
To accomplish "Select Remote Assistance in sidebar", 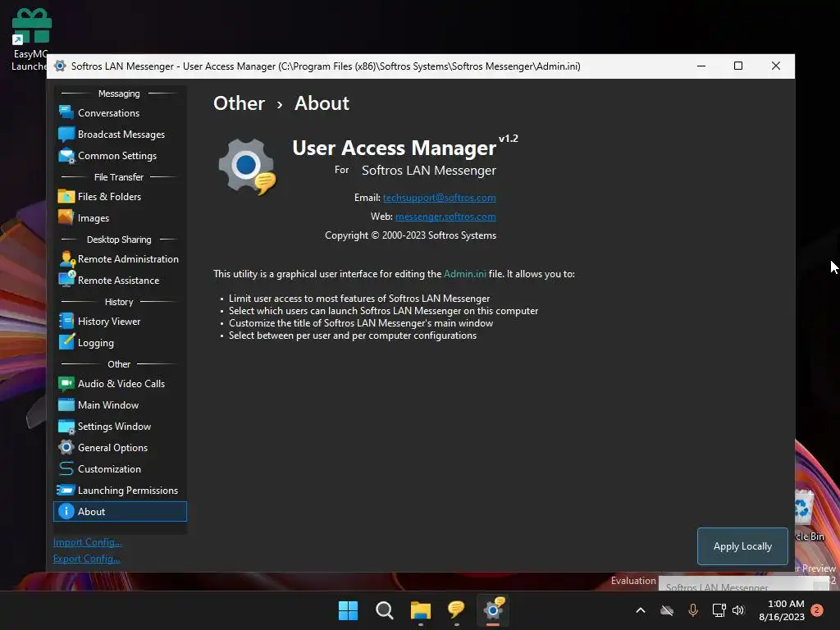I will click(x=120, y=281).
